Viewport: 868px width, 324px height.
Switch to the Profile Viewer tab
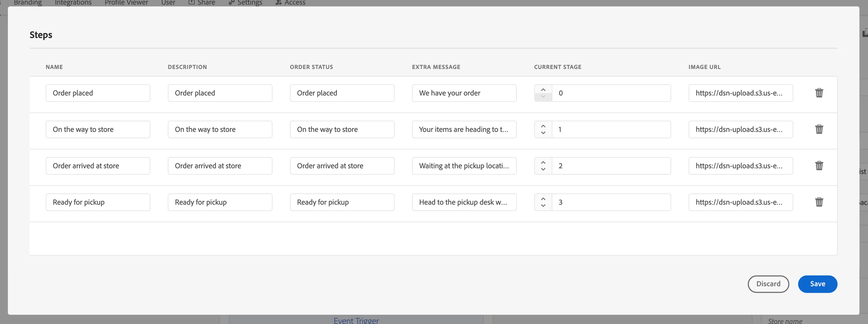pyautogui.click(x=126, y=3)
